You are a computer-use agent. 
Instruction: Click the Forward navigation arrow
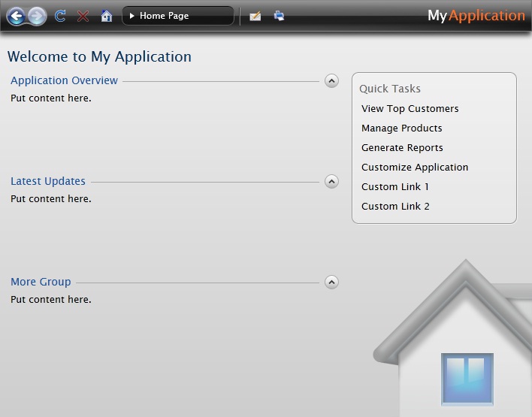tap(36, 16)
